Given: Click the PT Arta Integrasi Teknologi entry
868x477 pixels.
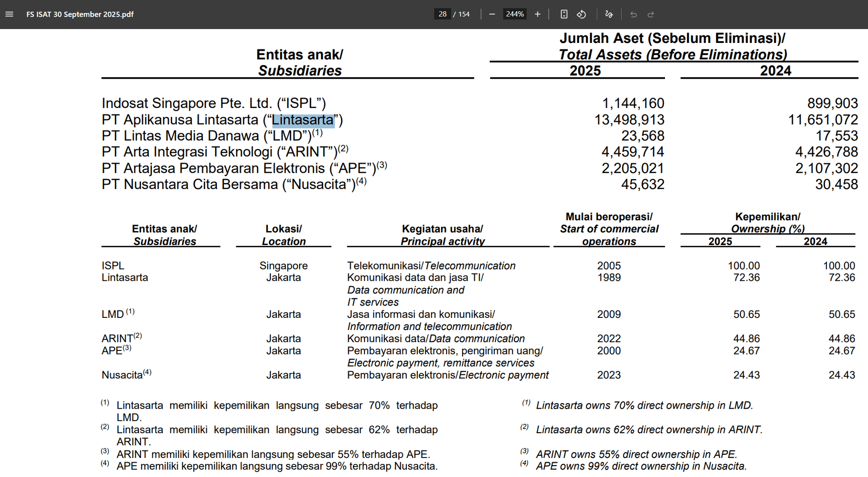Looking at the screenshot, I should 225,151.
